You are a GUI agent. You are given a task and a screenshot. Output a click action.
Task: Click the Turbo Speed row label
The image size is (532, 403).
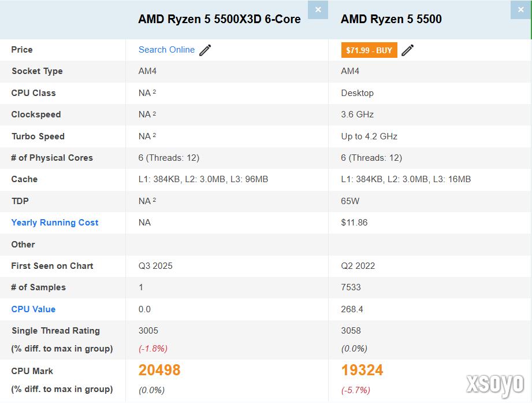point(38,136)
